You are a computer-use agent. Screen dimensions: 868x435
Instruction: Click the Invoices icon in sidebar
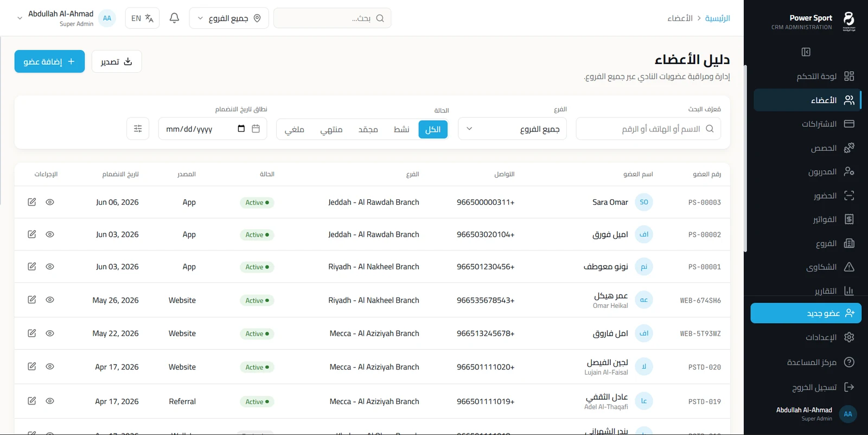click(x=849, y=219)
